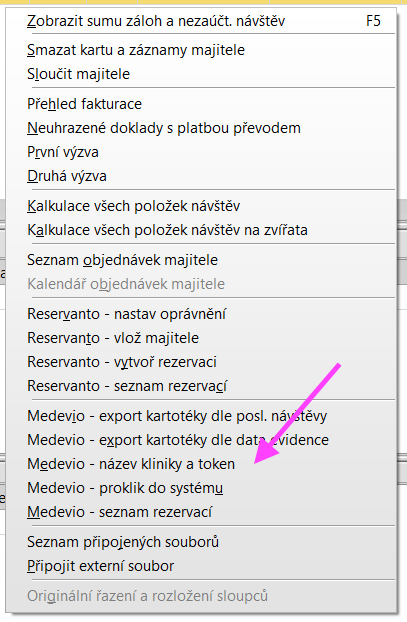The height and width of the screenshot is (622, 407).
Task: Open Reservanto - seznam rezervací
Action: (x=201, y=386)
